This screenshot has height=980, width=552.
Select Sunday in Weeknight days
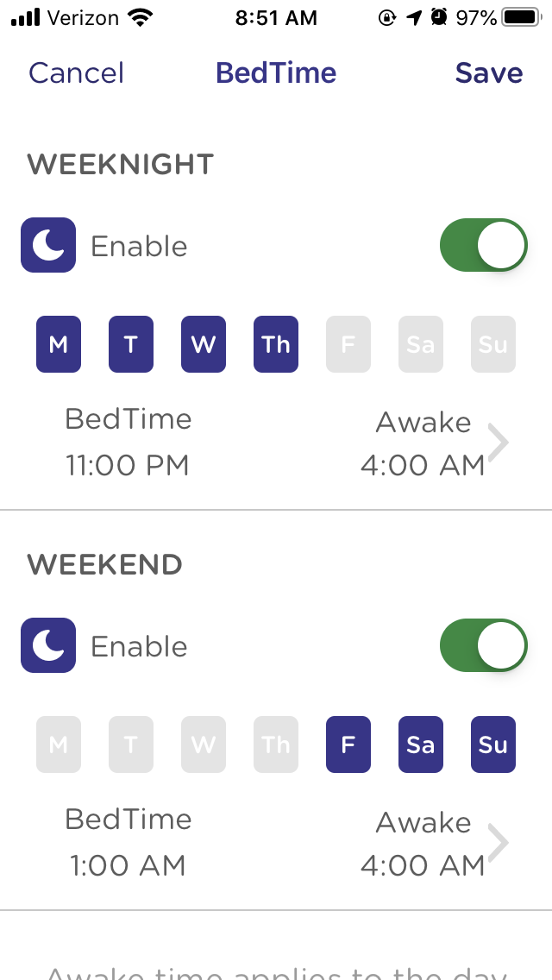(x=493, y=344)
